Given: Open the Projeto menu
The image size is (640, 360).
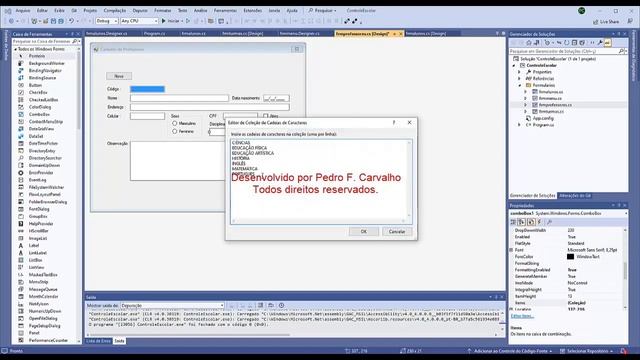Looking at the screenshot, I should (x=90, y=10).
